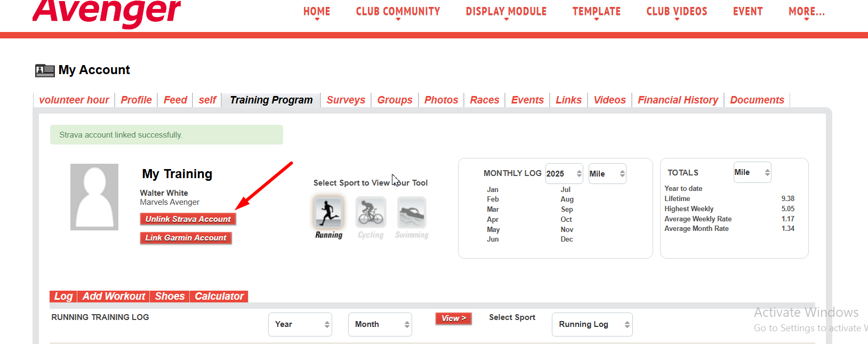This screenshot has width=868, height=344.
Task: Open the Totals Mile unit dropdown
Action: (752, 172)
